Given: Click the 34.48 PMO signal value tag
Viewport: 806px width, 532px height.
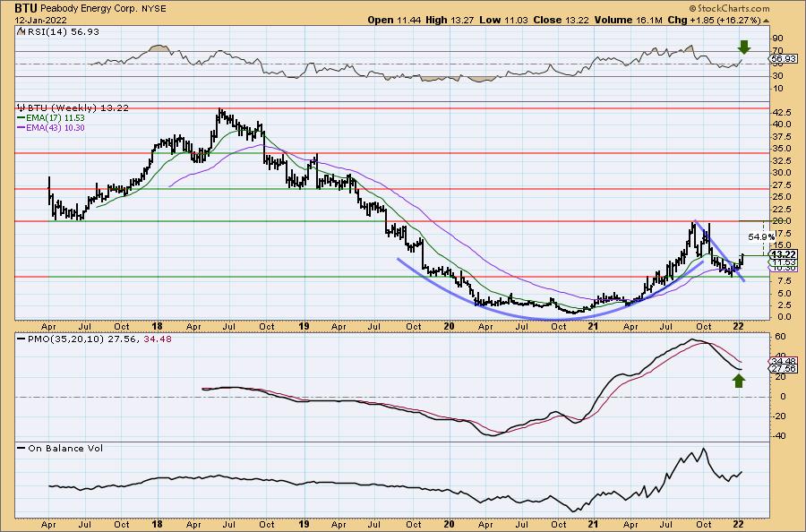Looking at the screenshot, I should pos(784,361).
